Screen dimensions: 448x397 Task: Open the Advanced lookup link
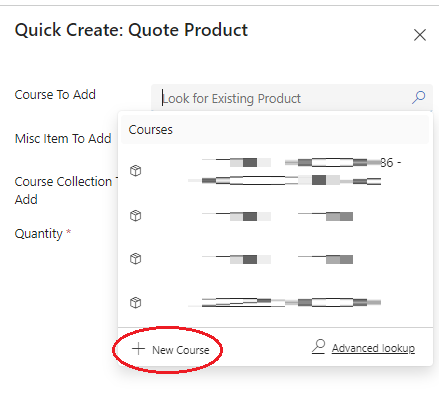point(373,348)
